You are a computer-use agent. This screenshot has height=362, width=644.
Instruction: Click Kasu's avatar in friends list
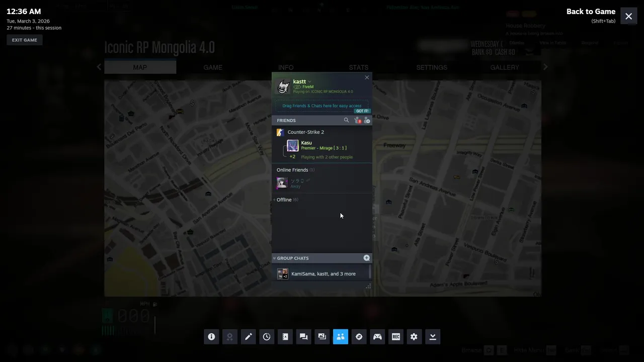(293, 146)
